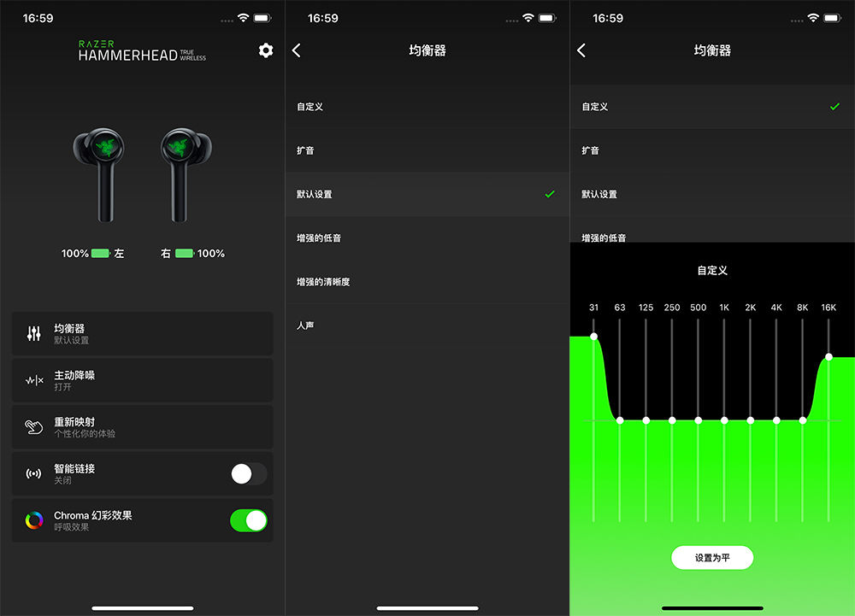Select the 人声 vocal preset
The image size is (855, 616).
[x=427, y=325]
